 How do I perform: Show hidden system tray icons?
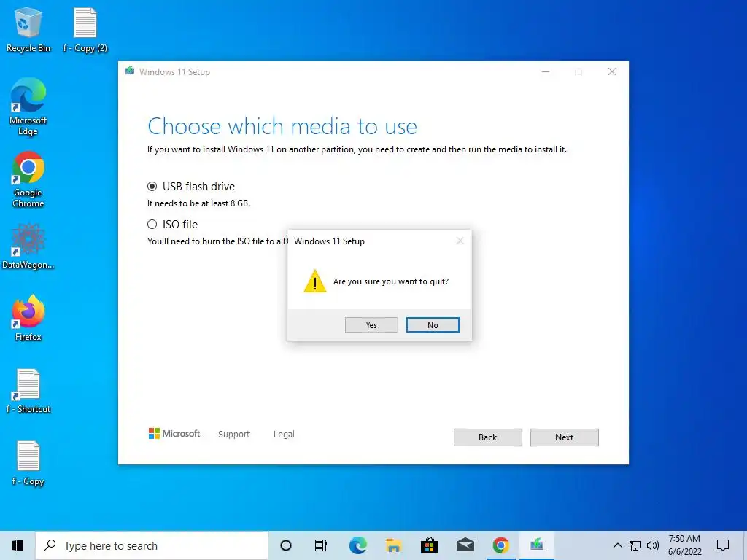click(617, 545)
